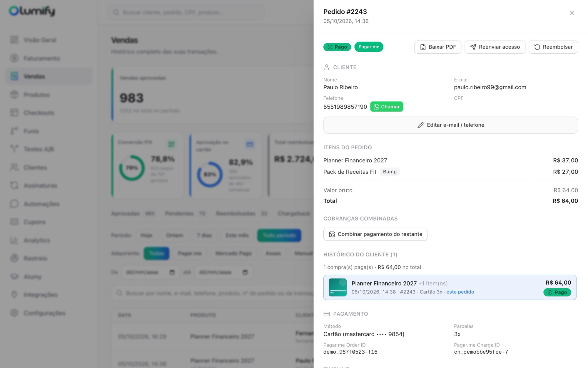The width and height of the screenshot is (588, 368).
Task: Select the 7 dias period filter
Action: click(x=204, y=236)
